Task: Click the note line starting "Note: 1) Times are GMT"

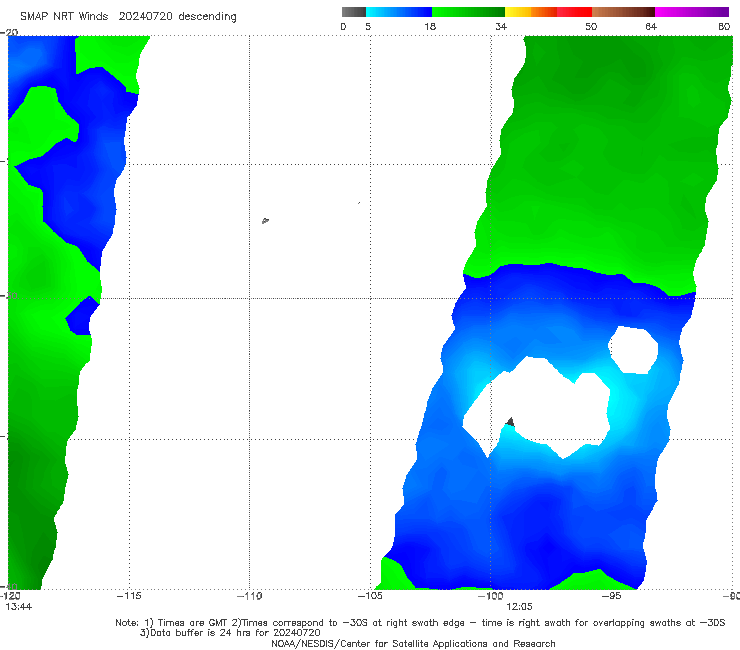Action: pos(420,623)
